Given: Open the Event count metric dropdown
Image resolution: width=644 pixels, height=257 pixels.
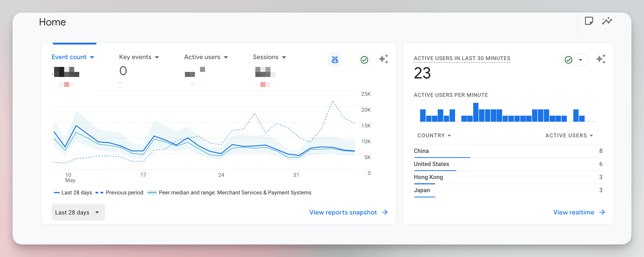Looking at the screenshot, I should tap(73, 57).
